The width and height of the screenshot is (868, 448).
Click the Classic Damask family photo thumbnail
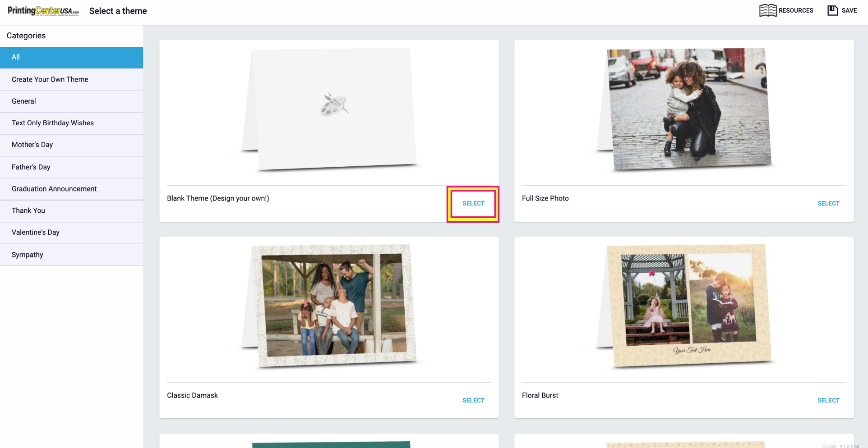point(334,305)
